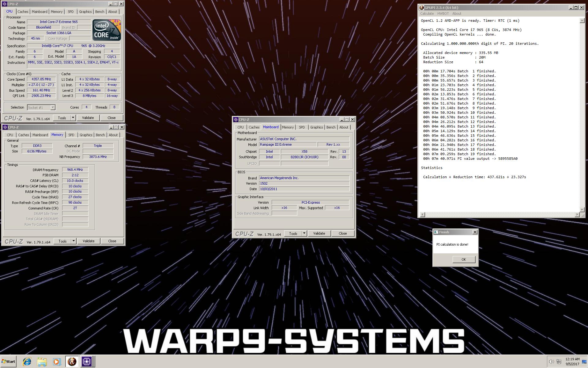Click the Intel Core i7 logo

(107, 30)
